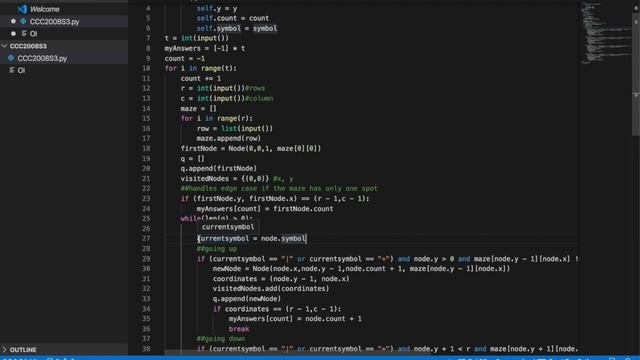The image size is (640, 360).
Task: Open CCC2008S3.py from the folder tree
Action: point(42,58)
